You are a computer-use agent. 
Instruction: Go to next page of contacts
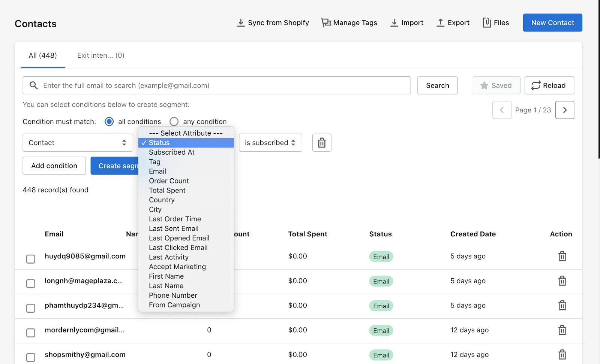564,110
